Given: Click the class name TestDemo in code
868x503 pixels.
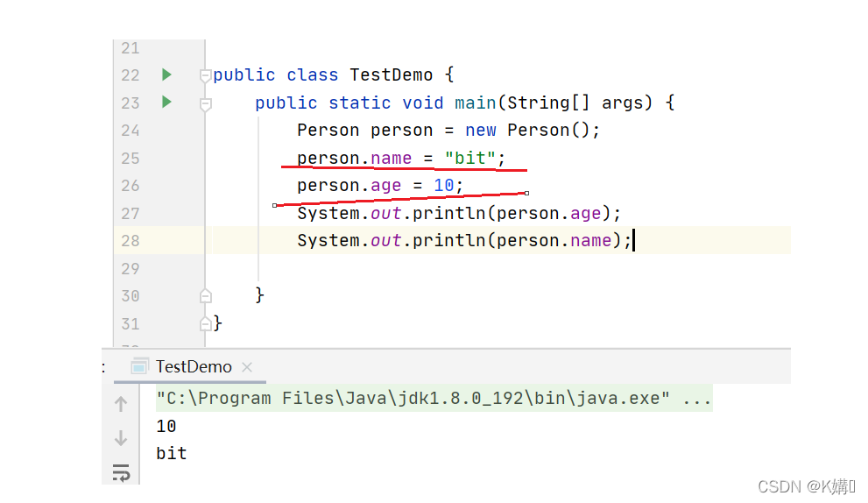Looking at the screenshot, I should click(392, 74).
